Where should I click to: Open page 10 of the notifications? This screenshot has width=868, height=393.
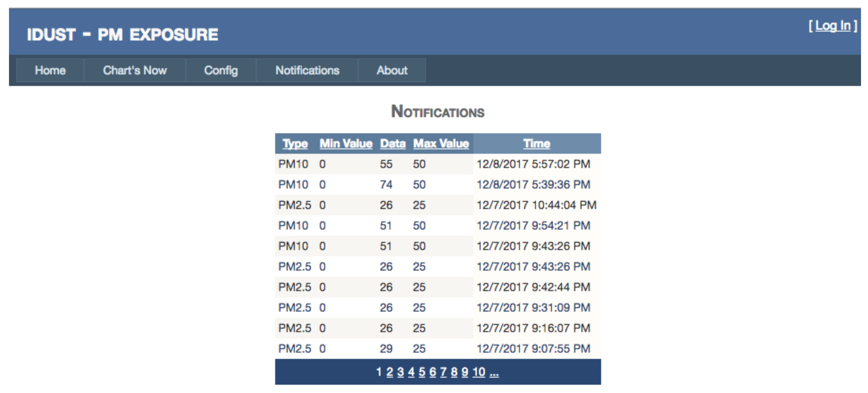pyautogui.click(x=478, y=372)
